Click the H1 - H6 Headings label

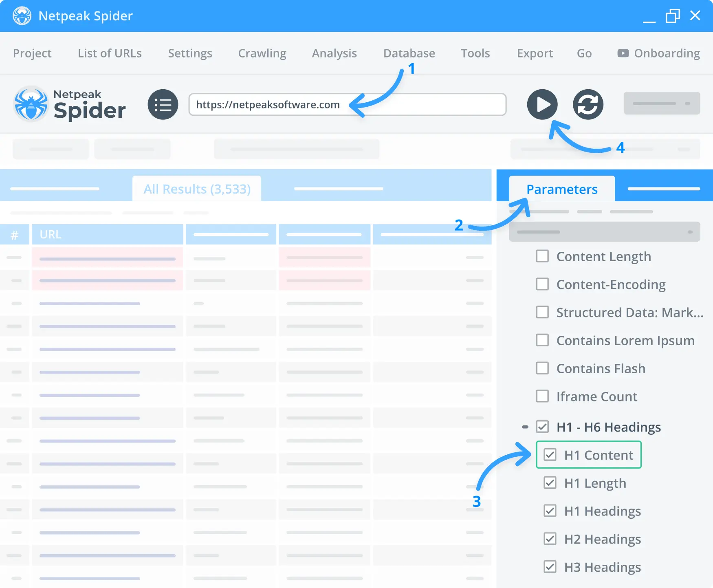click(x=609, y=427)
